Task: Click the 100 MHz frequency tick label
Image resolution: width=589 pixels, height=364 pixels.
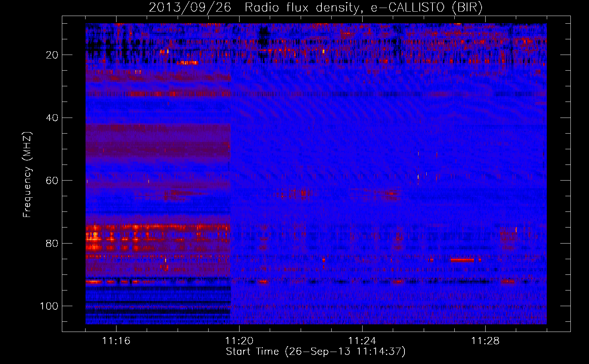Action: 49,306
